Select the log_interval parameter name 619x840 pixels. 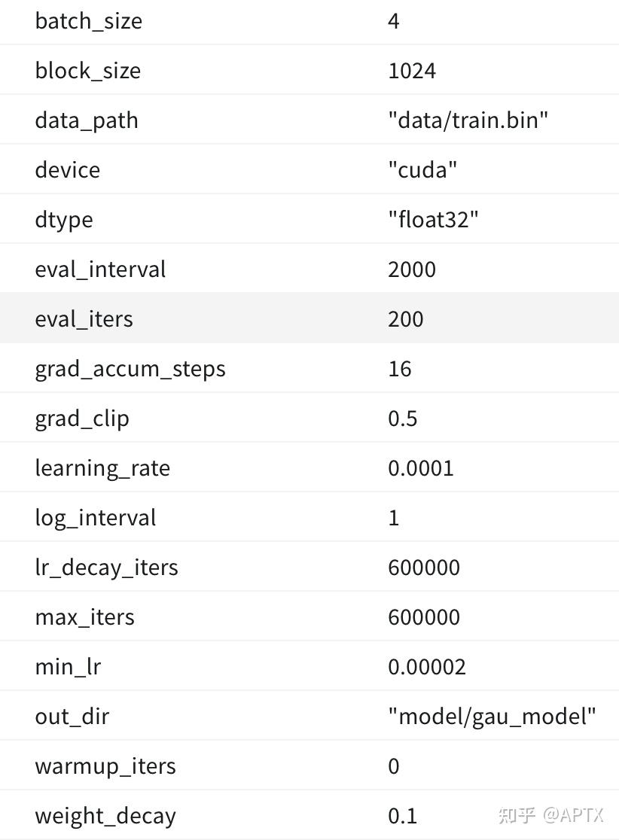(96, 518)
